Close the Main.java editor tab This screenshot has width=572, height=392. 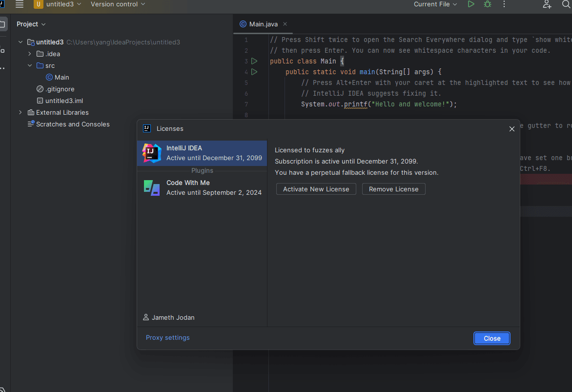click(x=285, y=24)
